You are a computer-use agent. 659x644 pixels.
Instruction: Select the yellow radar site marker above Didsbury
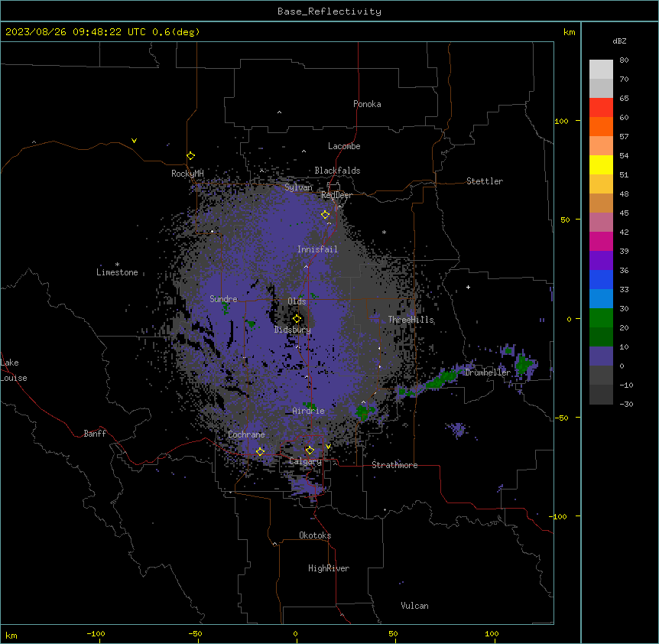pyautogui.click(x=297, y=319)
